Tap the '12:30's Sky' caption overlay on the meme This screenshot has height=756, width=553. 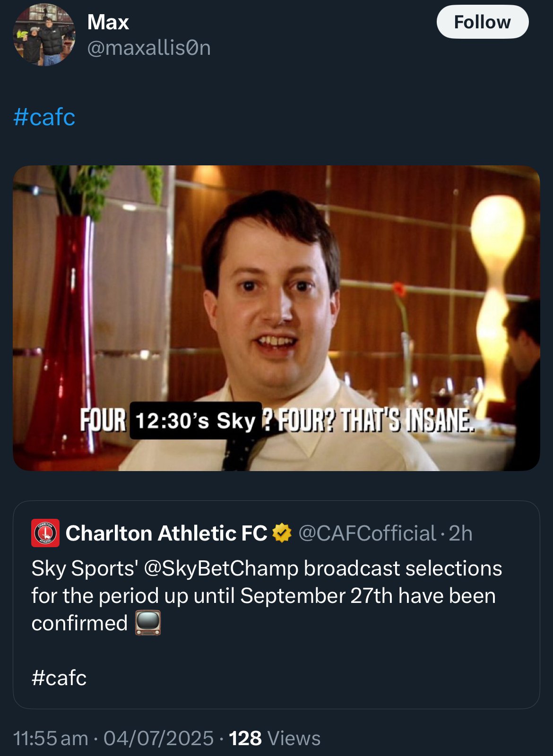click(196, 421)
